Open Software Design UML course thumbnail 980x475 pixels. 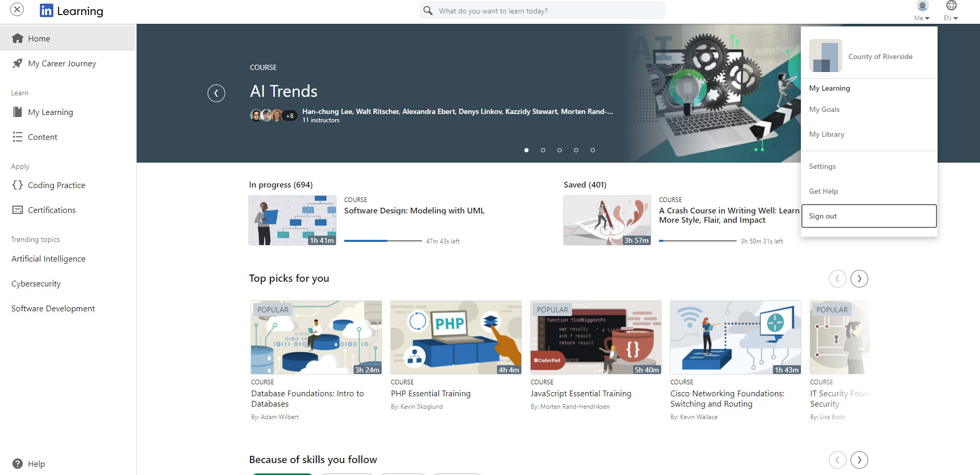(x=292, y=220)
